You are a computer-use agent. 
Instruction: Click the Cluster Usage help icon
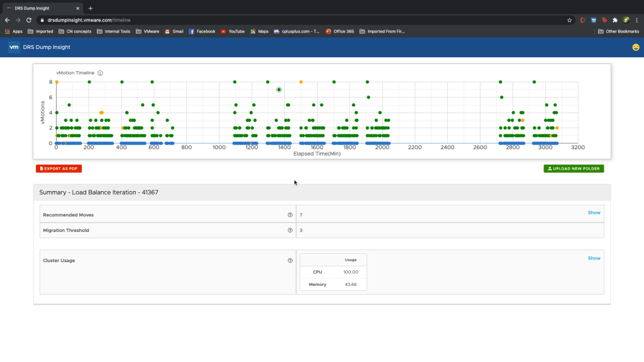click(290, 260)
